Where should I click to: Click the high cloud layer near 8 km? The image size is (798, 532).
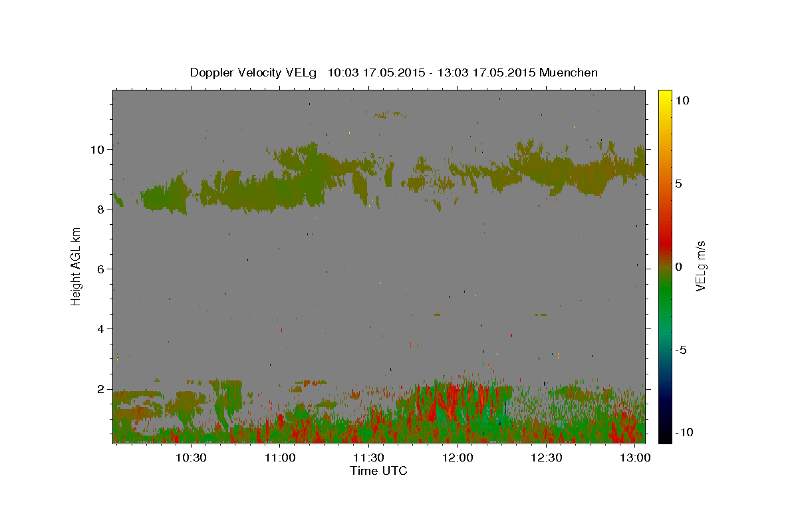(x=266, y=192)
